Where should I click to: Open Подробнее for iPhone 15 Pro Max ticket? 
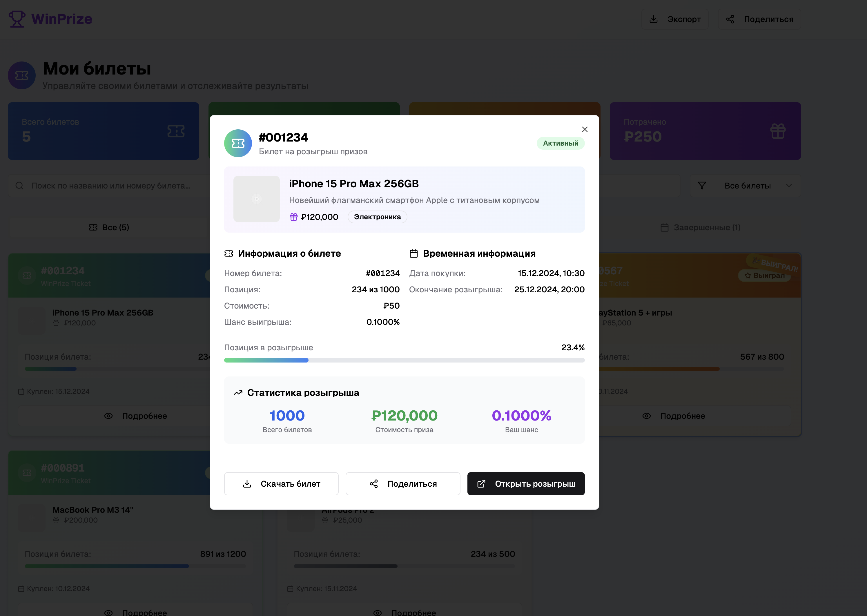135,416
